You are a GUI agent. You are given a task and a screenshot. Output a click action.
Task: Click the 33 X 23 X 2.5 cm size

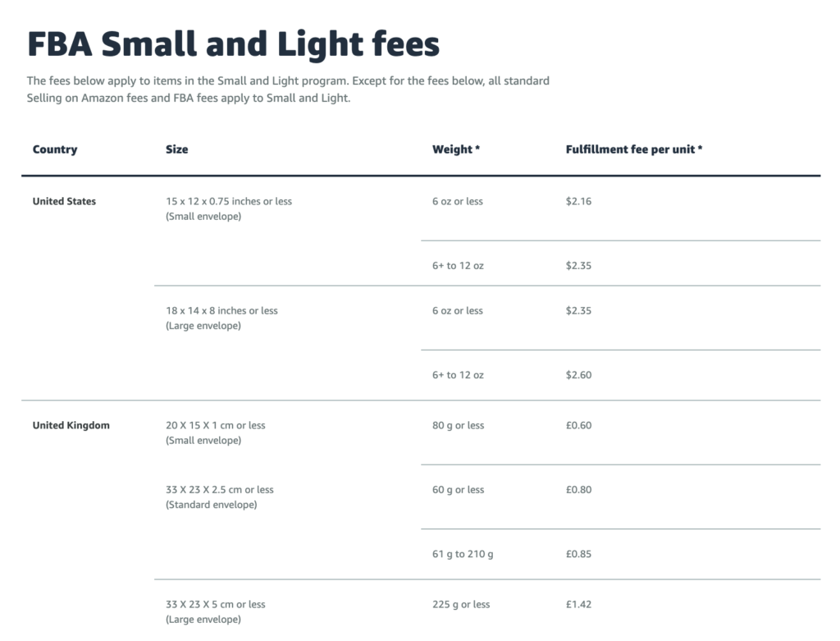point(220,490)
